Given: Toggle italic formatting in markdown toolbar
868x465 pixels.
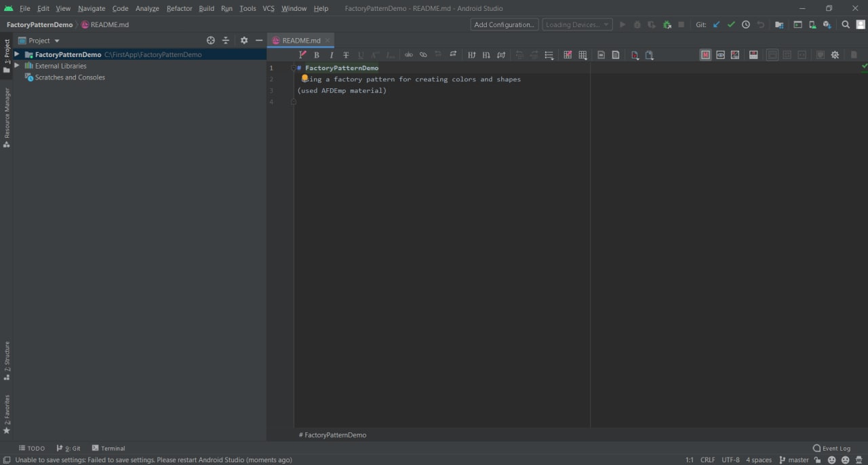Looking at the screenshot, I should 332,55.
